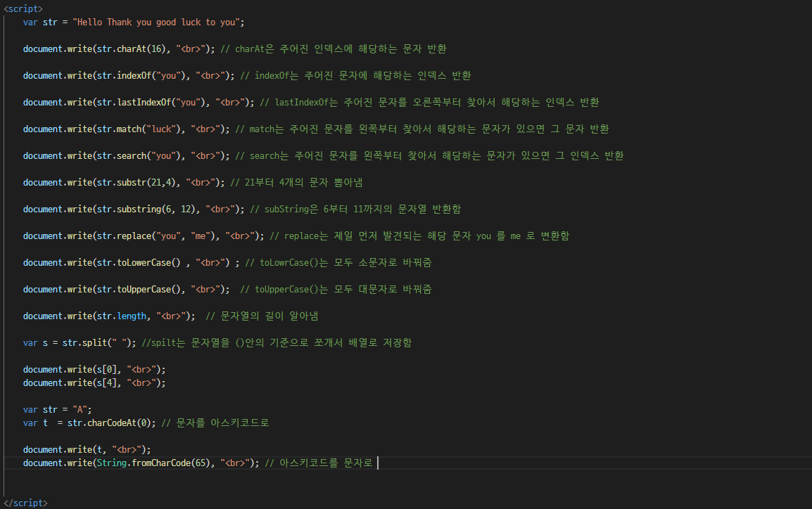Click the comment starting with // lastIndexOf는
Image resolution: width=812 pixels, height=509 pixels.
pos(430,103)
